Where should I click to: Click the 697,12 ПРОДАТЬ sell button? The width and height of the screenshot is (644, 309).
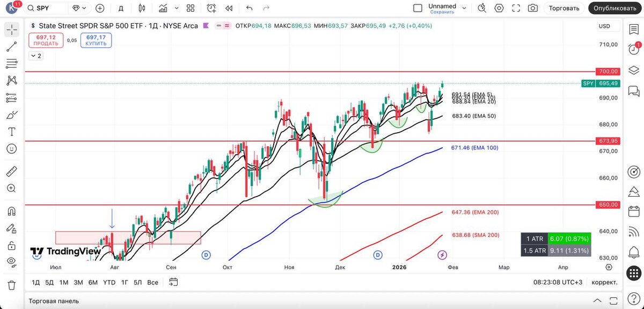pos(46,40)
